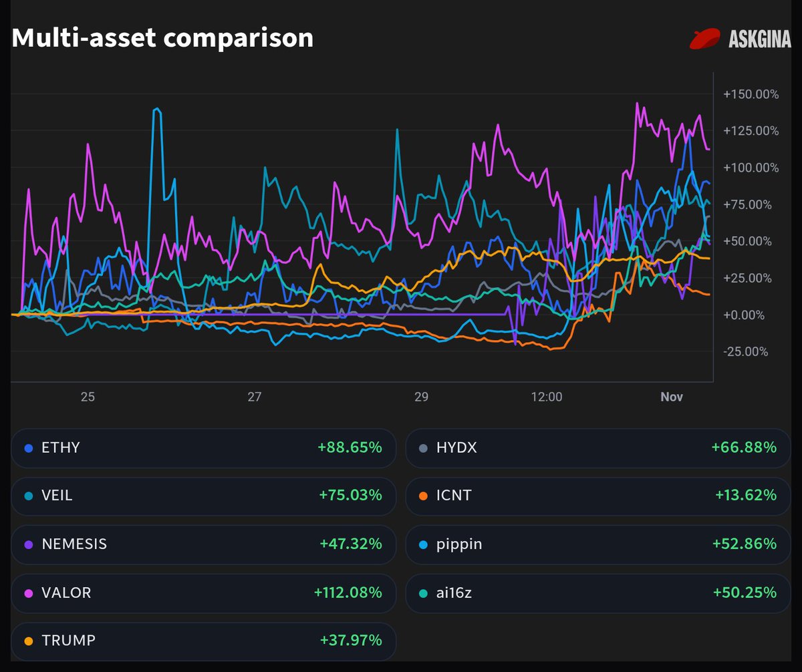
Task: Select the +75.03% VEIL percentage value
Action: pos(350,496)
